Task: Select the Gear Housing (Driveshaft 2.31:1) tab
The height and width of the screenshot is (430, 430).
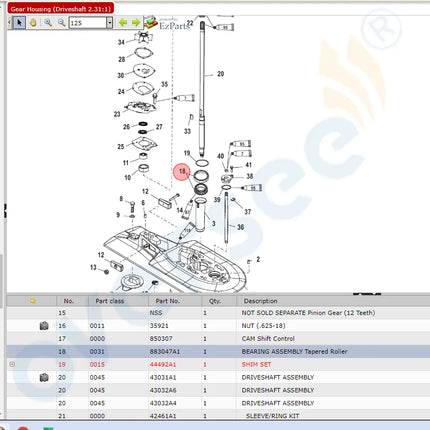Action: (60, 9)
